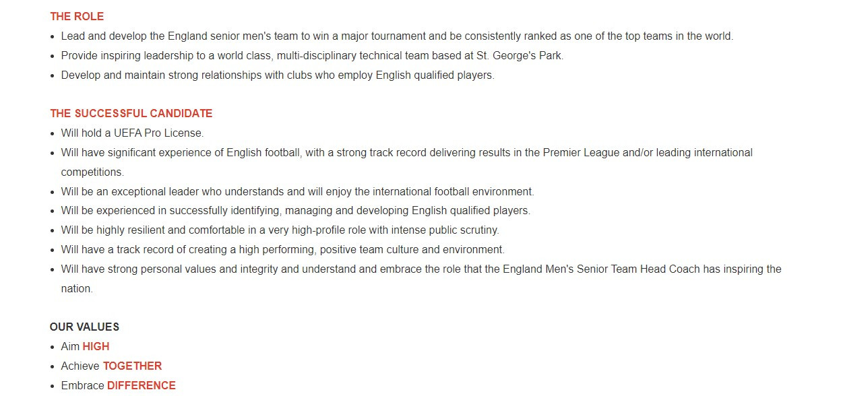Image resolution: width=868 pixels, height=396 pixels.
Task: Click the personal values and integrity bullet
Action: pyautogui.click(x=421, y=269)
